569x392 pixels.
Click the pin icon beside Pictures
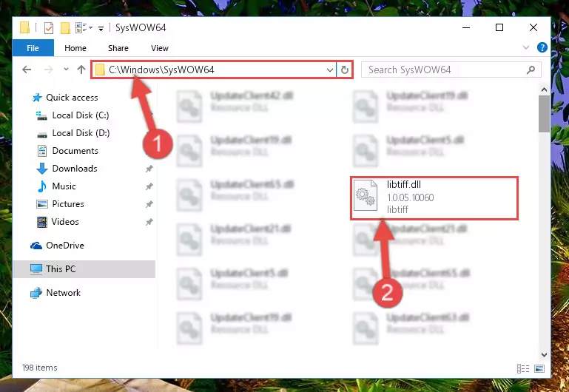pyautogui.click(x=149, y=204)
